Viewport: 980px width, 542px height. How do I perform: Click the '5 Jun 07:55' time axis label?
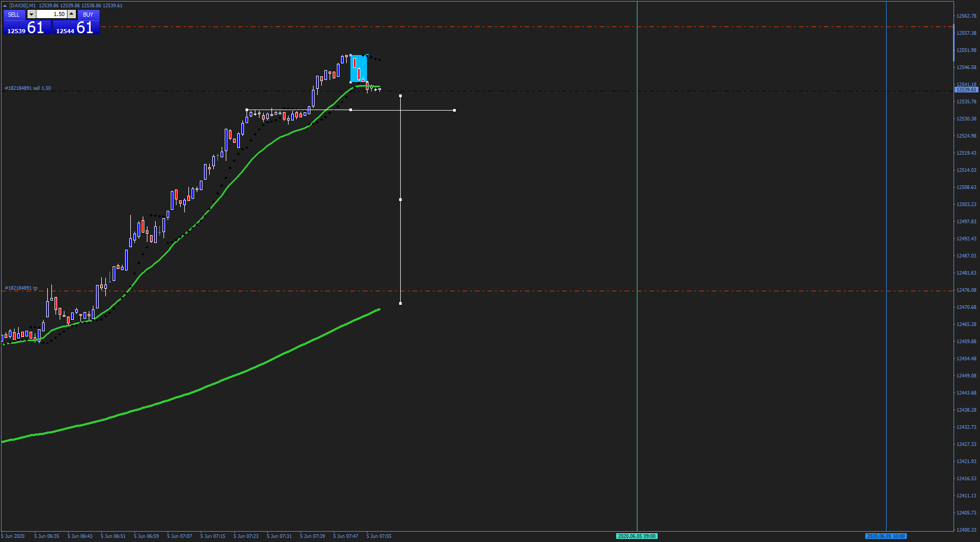point(379,536)
